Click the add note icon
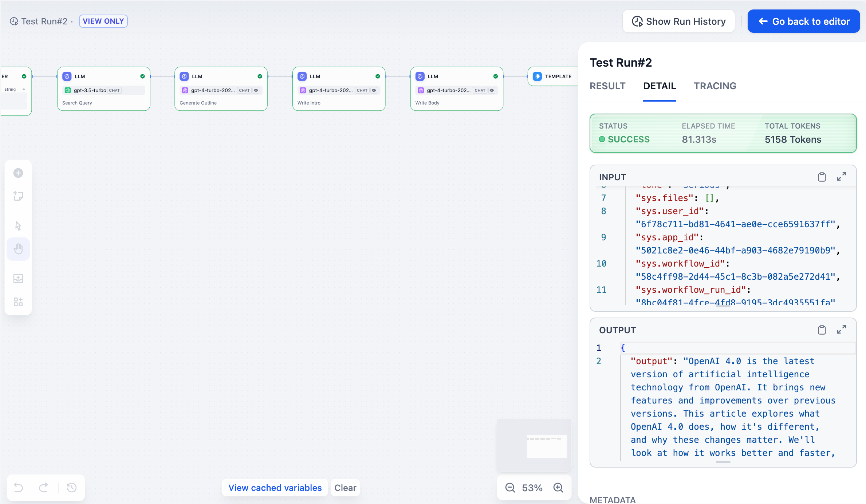 (18, 196)
